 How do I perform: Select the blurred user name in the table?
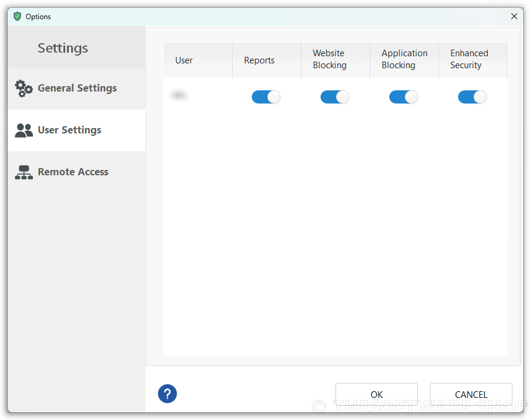[x=179, y=95]
